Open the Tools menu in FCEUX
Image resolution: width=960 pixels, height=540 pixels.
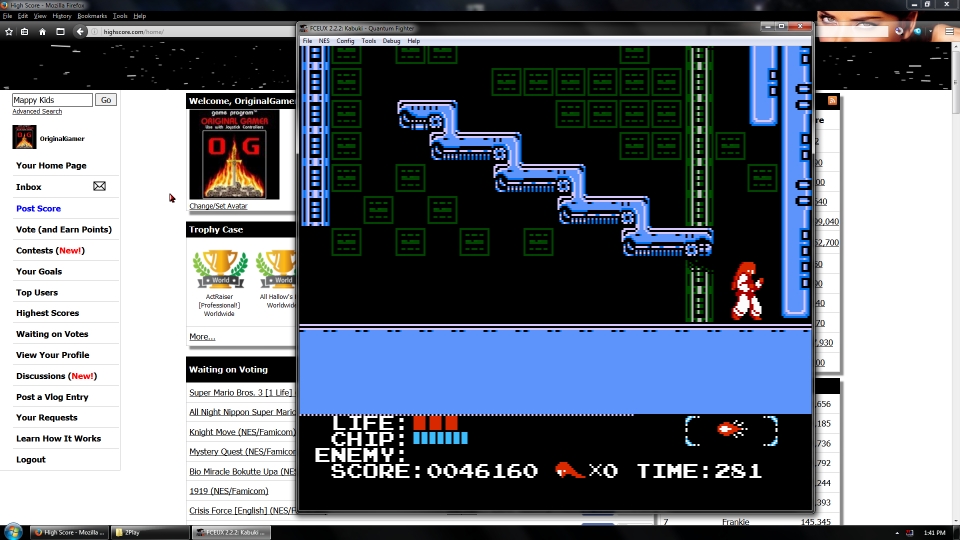(x=368, y=41)
